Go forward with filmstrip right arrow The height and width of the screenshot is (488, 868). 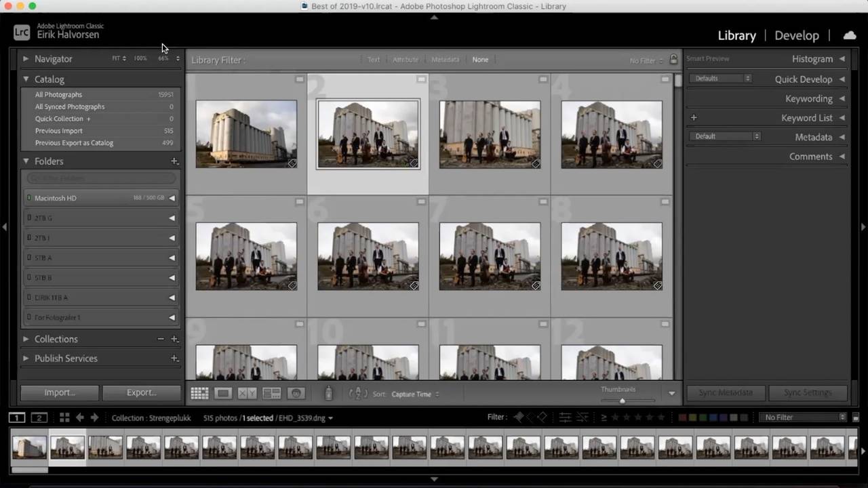click(94, 418)
